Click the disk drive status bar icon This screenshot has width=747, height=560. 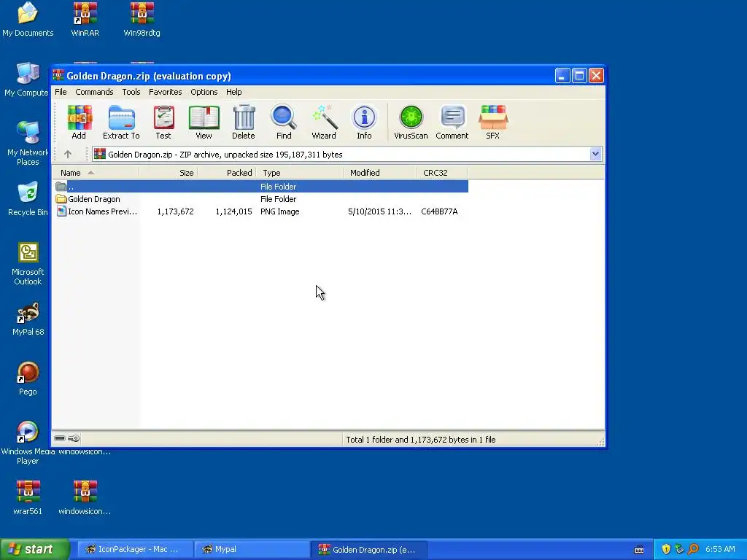[x=60, y=438]
